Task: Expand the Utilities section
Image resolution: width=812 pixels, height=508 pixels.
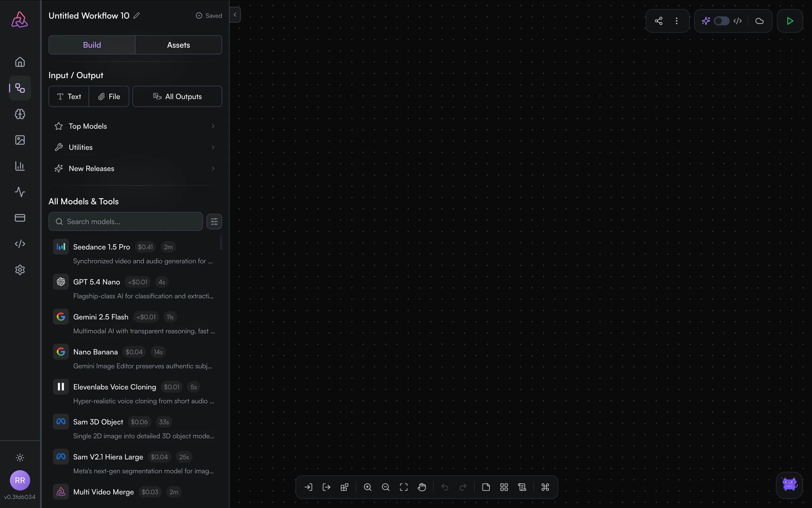Action: click(135, 147)
